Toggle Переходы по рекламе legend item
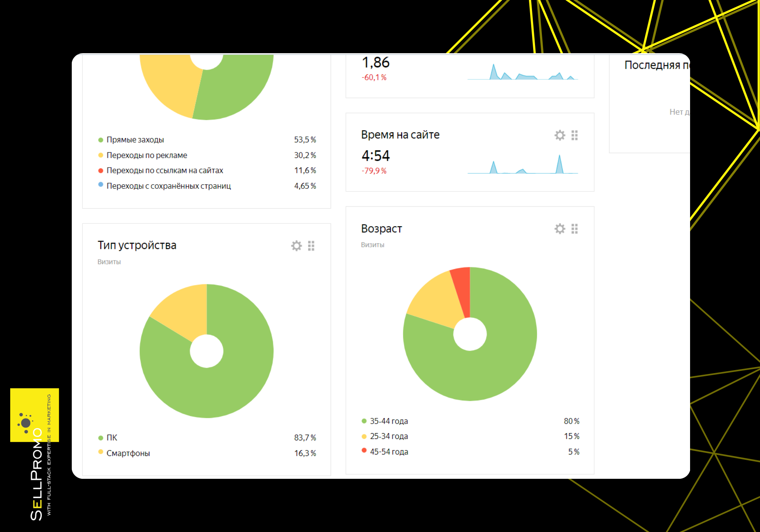Viewport: 760px width, 532px height. [x=146, y=155]
